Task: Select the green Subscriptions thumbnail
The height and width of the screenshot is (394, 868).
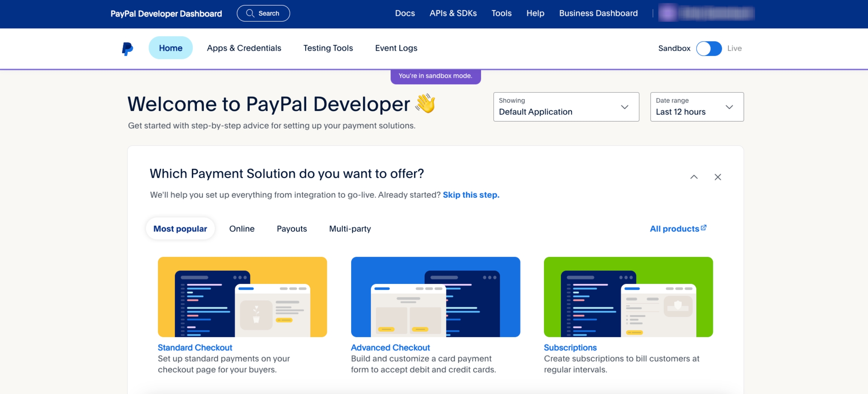Action: coord(628,297)
